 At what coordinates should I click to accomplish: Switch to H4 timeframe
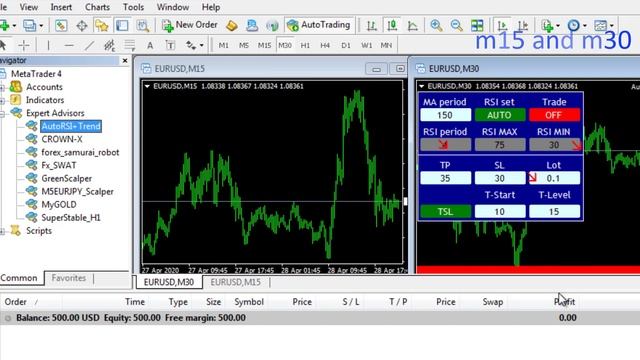(325, 45)
